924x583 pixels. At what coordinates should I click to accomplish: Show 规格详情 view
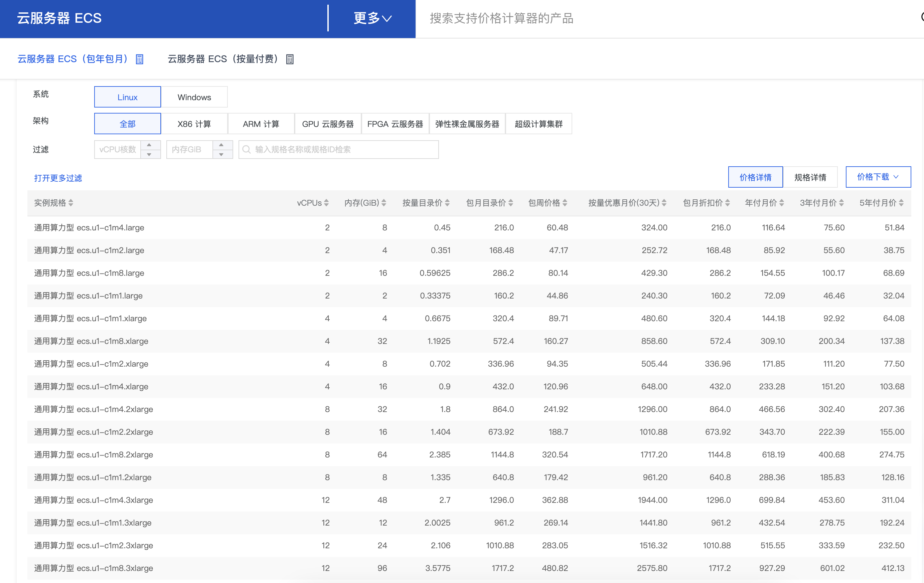pyautogui.click(x=810, y=177)
